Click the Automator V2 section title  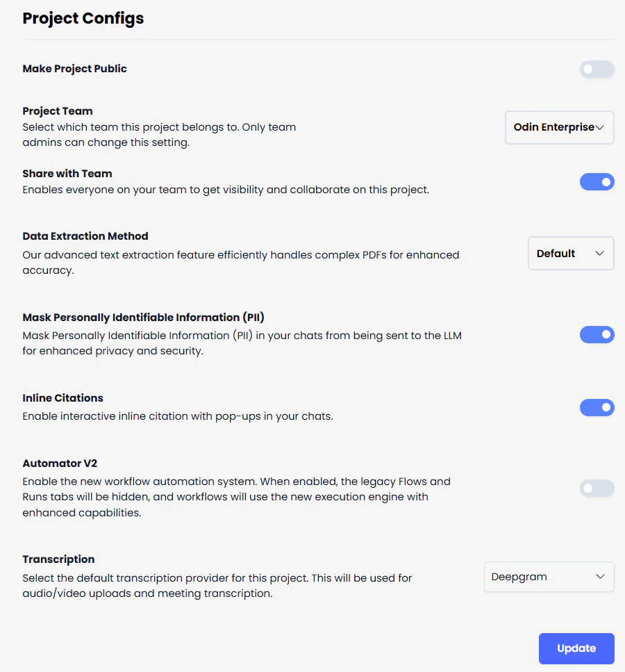(60, 463)
